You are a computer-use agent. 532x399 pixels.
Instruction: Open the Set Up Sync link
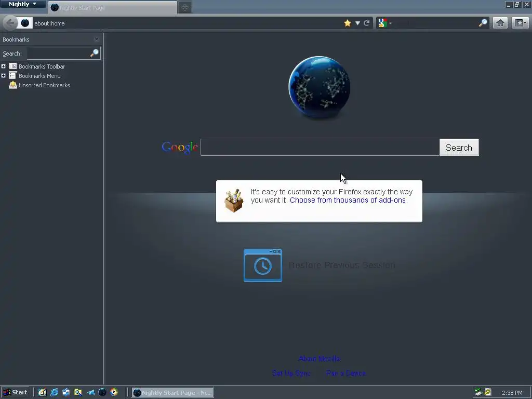coord(291,373)
